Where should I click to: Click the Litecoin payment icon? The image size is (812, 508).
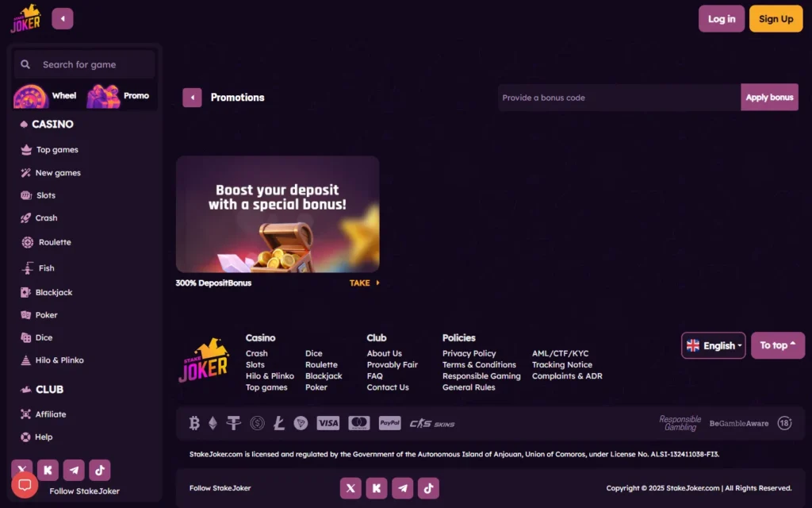coord(279,424)
